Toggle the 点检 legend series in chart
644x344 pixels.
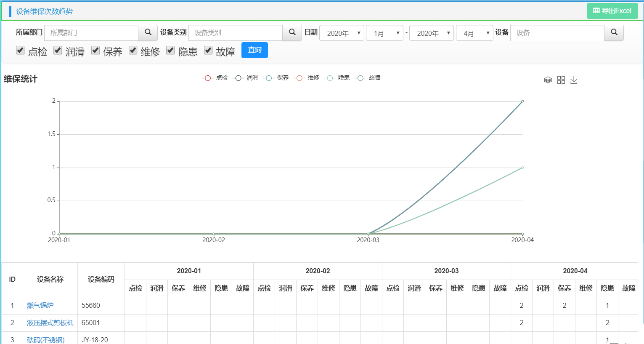pyautogui.click(x=215, y=78)
